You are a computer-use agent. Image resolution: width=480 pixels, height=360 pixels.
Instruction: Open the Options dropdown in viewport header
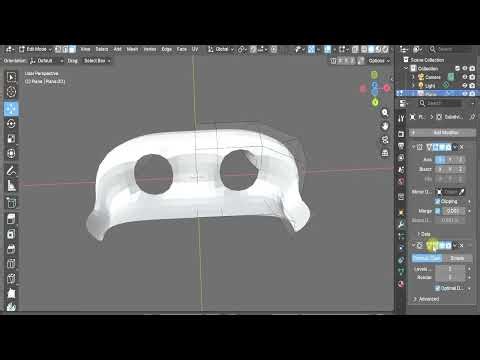379,61
